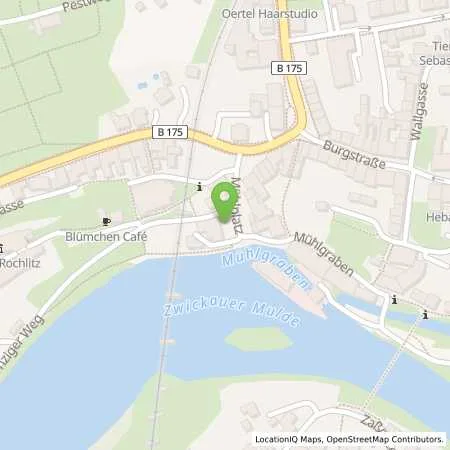Click the info icon at the far right riverbank
Screen dimensions: 450x450
[425, 315]
